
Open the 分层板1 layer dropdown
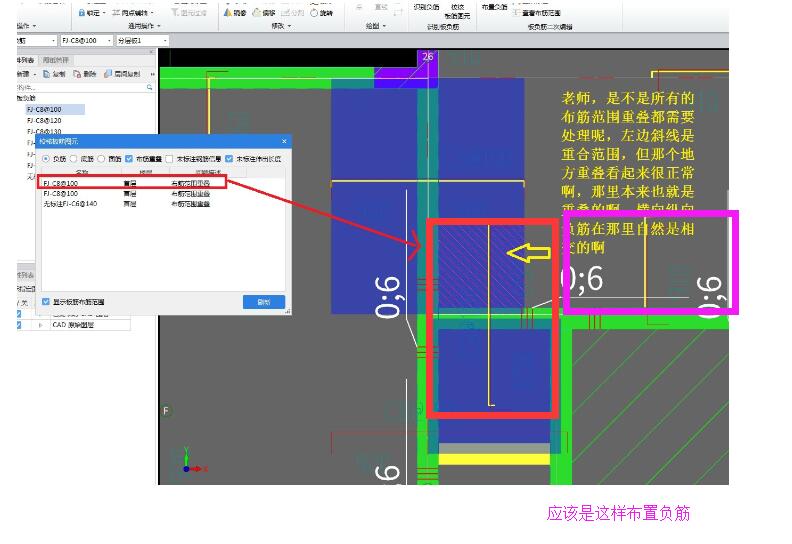(165, 40)
